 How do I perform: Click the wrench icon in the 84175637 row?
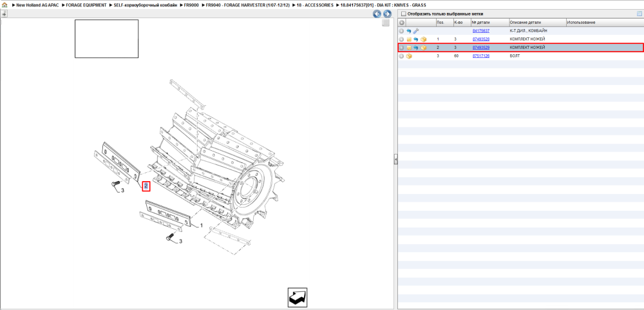pos(415,31)
